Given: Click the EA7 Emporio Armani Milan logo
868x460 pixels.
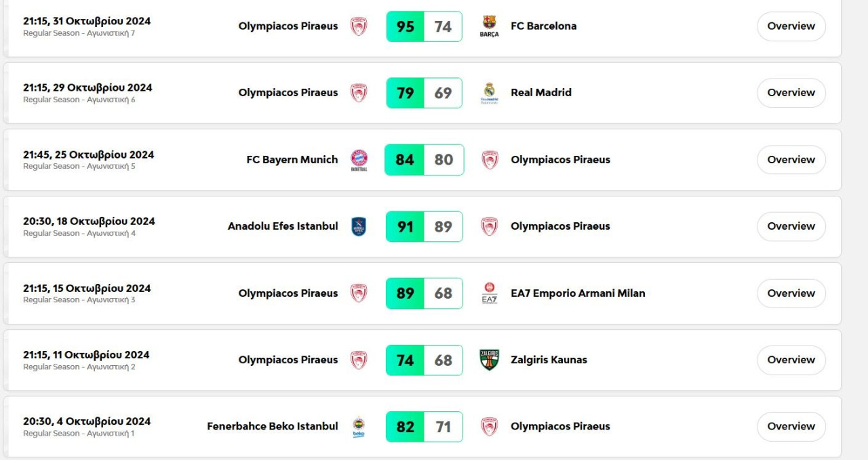Looking at the screenshot, I should [489, 293].
